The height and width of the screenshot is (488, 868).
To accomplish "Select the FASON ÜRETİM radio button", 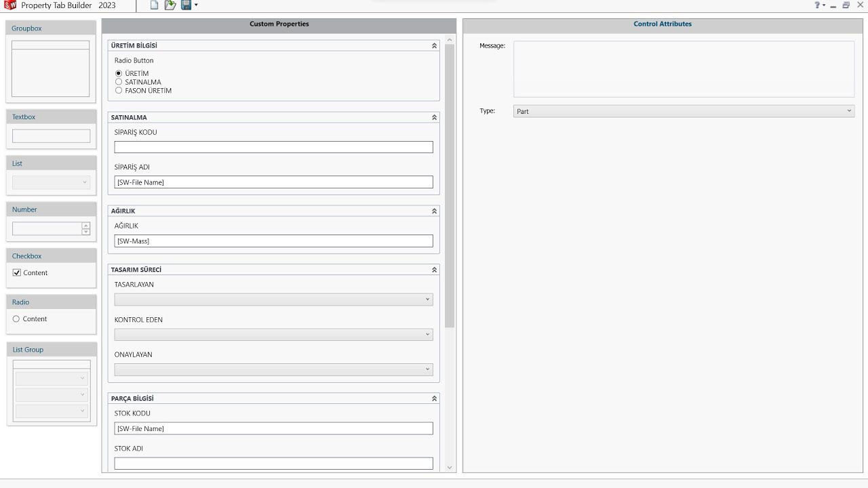I will pyautogui.click(x=119, y=90).
